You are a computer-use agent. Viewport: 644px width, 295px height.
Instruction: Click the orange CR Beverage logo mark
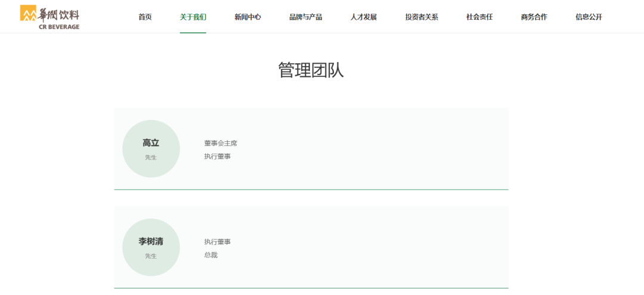28,13
